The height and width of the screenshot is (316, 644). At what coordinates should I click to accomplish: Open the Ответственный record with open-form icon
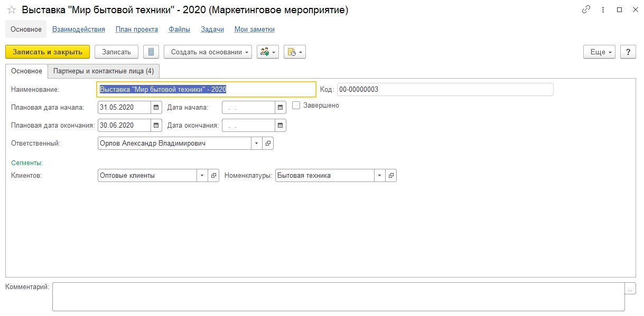[268, 143]
